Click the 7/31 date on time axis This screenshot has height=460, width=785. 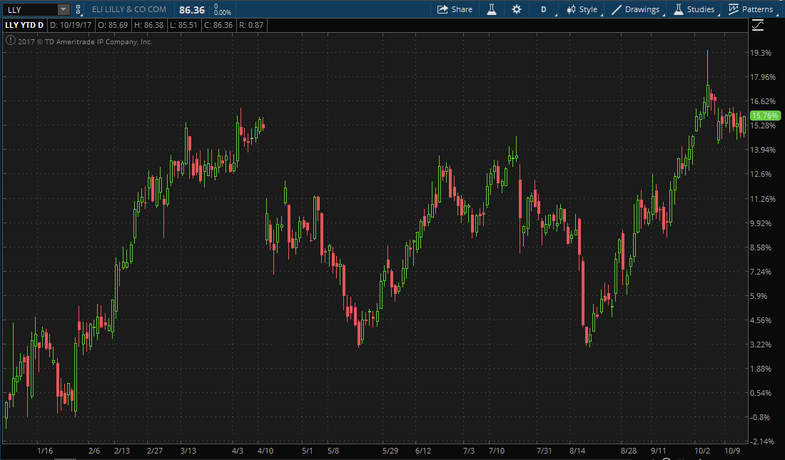click(x=544, y=451)
